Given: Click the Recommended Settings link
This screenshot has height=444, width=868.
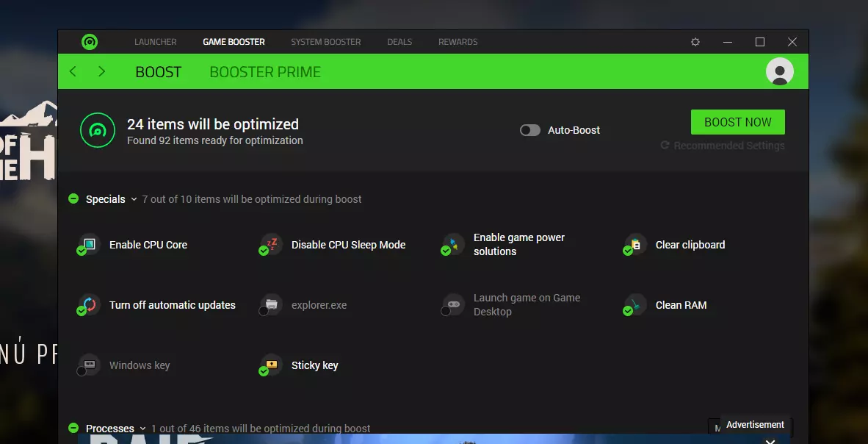Looking at the screenshot, I should [x=729, y=146].
